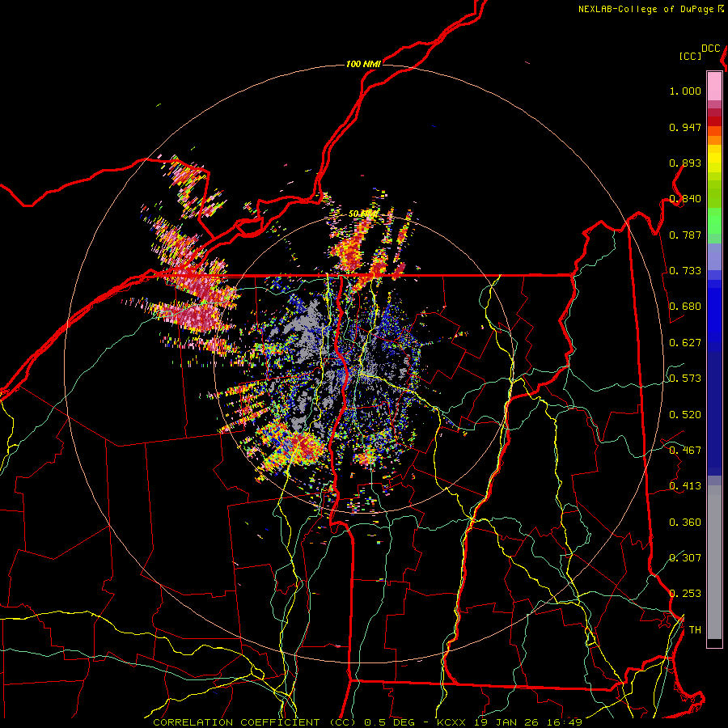Select the 0.520 scale value
The width and height of the screenshot is (728, 728).
(685, 415)
